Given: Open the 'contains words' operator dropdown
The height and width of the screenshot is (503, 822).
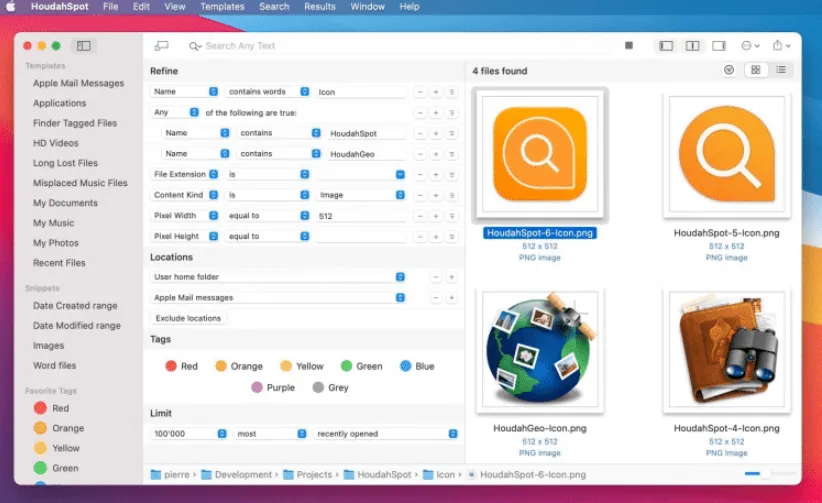Looking at the screenshot, I should pos(267,91).
